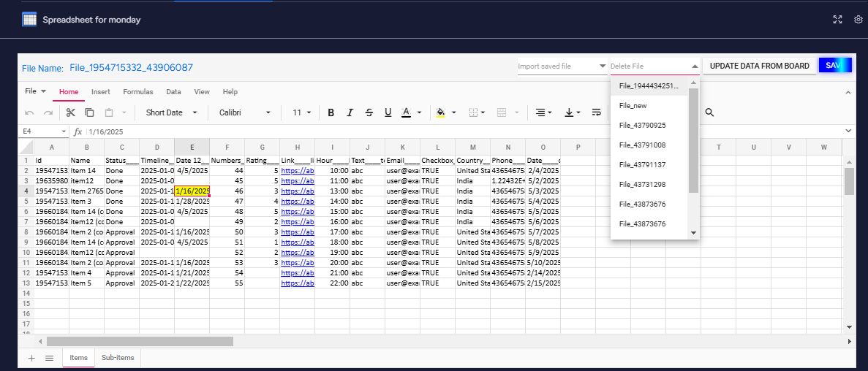Click the delete-list scrollbar down arrow
868x371 pixels.
694,233
